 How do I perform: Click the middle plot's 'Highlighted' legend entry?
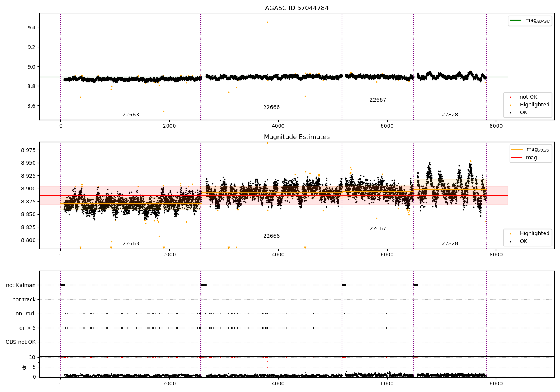tap(535, 234)
